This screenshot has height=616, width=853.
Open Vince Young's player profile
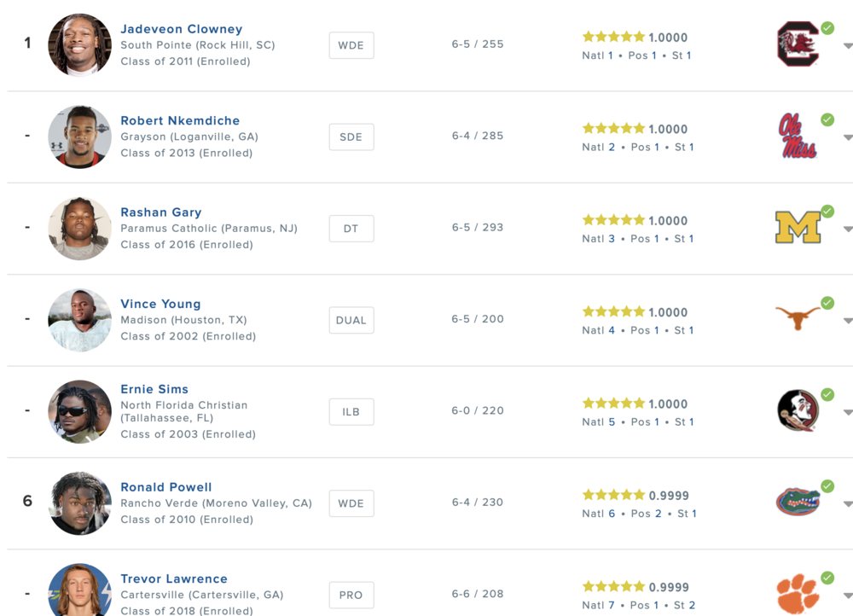coord(160,304)
